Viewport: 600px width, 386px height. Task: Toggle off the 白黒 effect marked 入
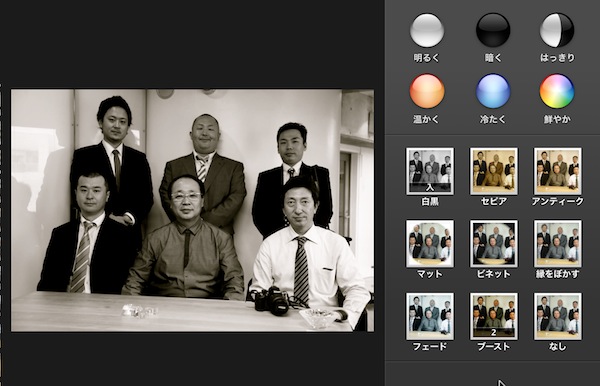click(x=430, y=171)
